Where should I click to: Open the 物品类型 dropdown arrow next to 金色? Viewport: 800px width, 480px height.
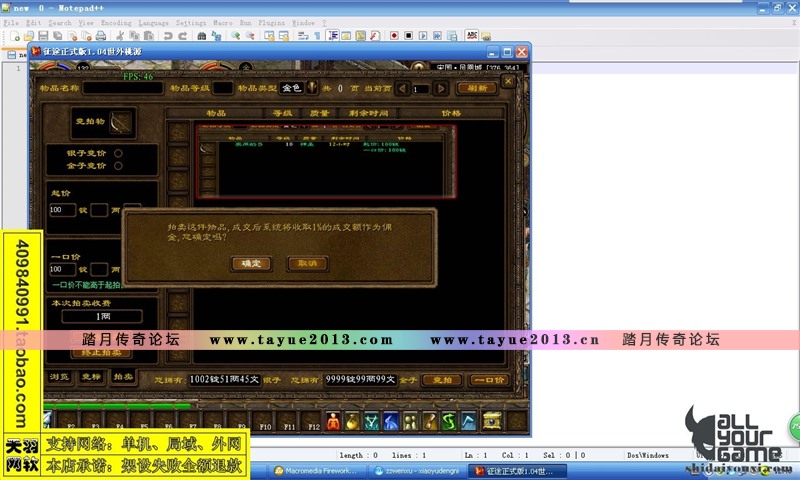pos(312,88)
